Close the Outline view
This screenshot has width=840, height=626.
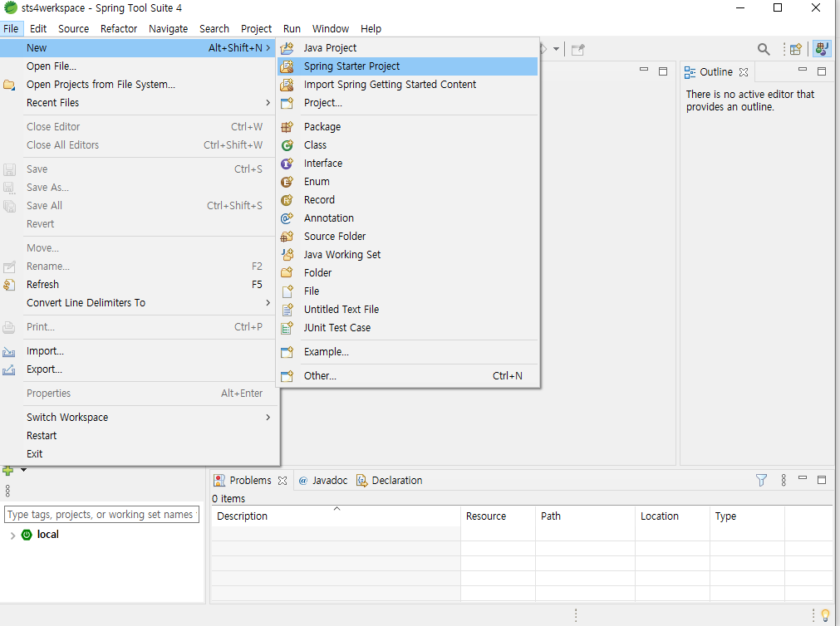point(744,72)
